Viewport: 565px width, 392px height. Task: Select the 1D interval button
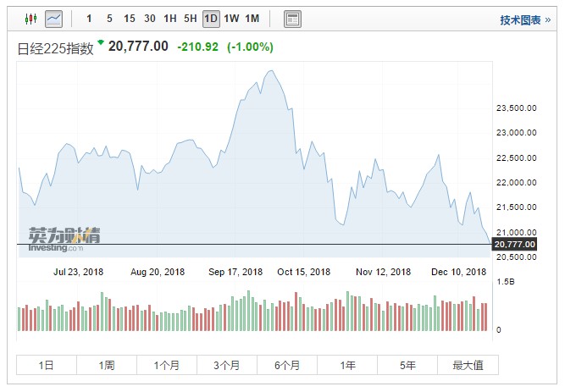click(211, 19)
